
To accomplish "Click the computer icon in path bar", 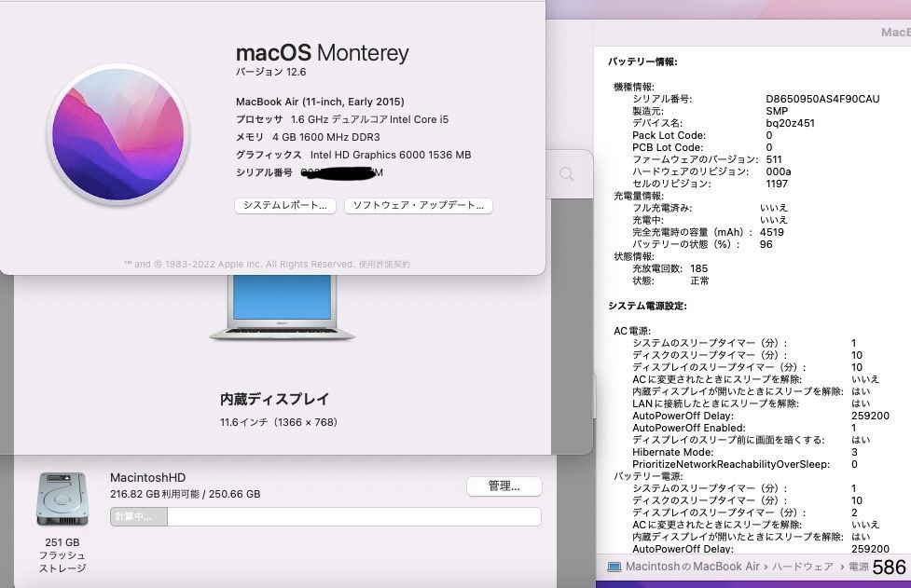I will [x=614, y=567].
